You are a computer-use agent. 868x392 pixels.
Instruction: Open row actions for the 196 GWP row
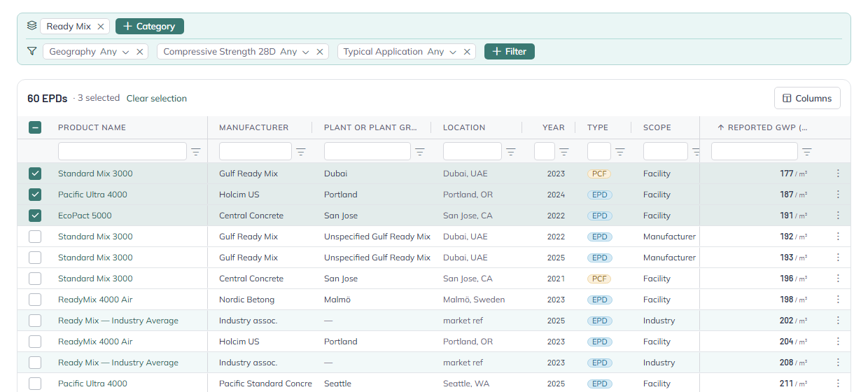coord(838,279)
